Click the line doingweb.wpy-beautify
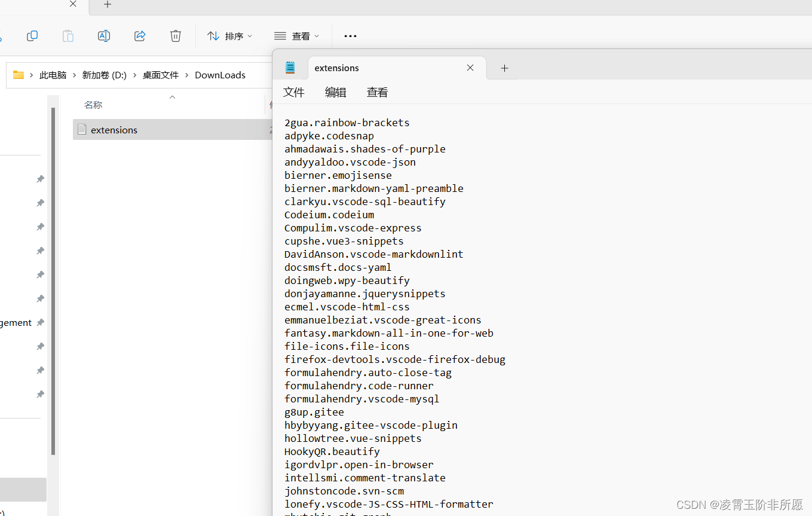812x516 pixels. point(347,280)
